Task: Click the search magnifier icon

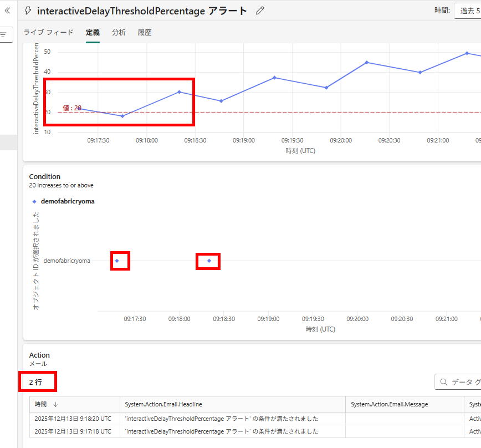Action: click(443, 382)
